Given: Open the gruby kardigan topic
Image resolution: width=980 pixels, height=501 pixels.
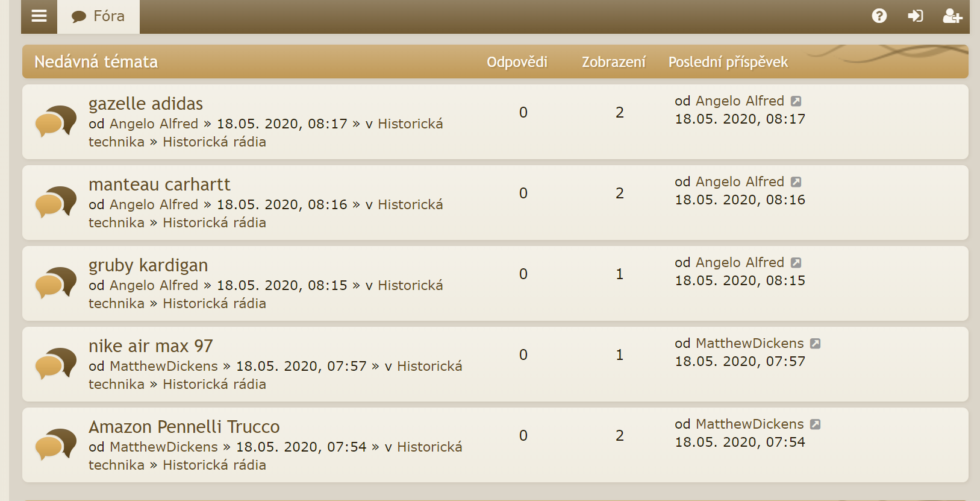Looking at the screenshot, I should (x=148, y=265).
